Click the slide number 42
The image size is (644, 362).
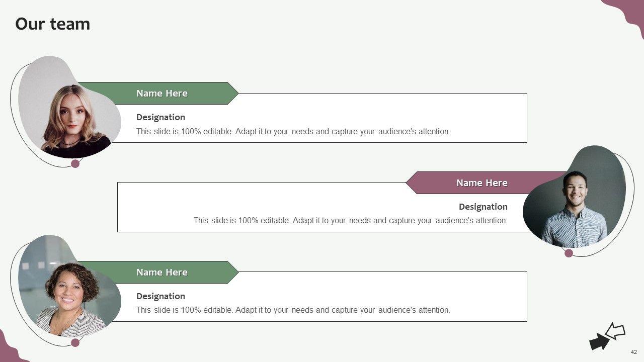pos(634,352)
